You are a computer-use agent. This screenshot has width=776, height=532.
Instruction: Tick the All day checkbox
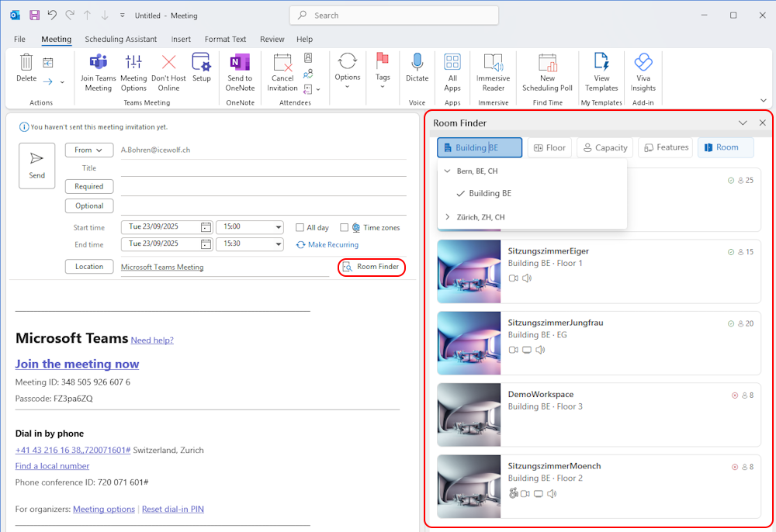[x=300, y=227]
